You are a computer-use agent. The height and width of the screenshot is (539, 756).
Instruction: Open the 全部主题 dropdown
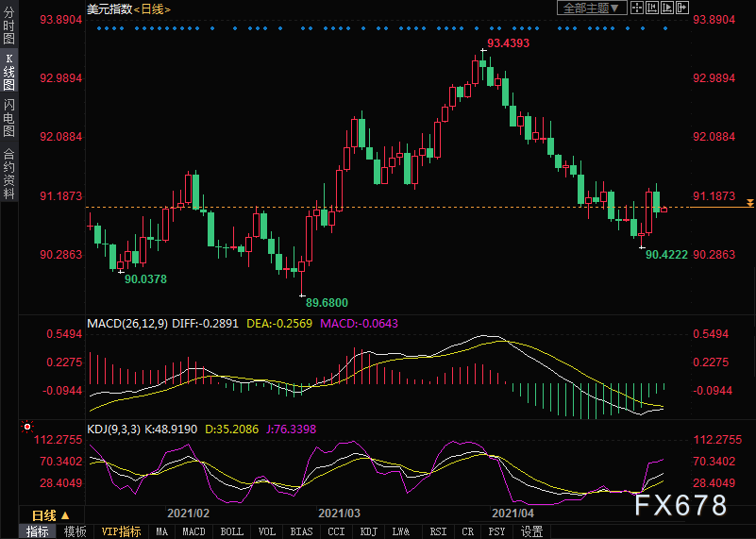592,8
